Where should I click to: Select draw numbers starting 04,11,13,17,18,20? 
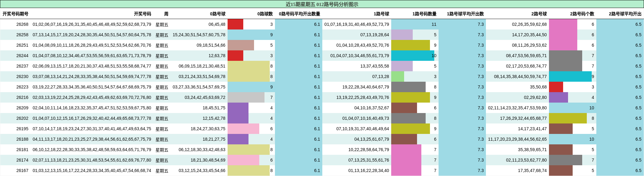[x=92, y=139]
